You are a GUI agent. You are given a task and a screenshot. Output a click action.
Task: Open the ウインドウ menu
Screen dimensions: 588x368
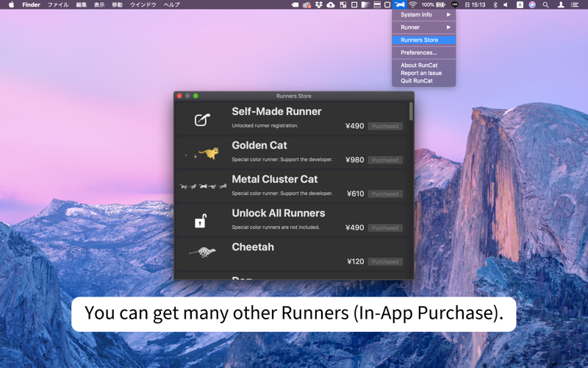[143, 4]
